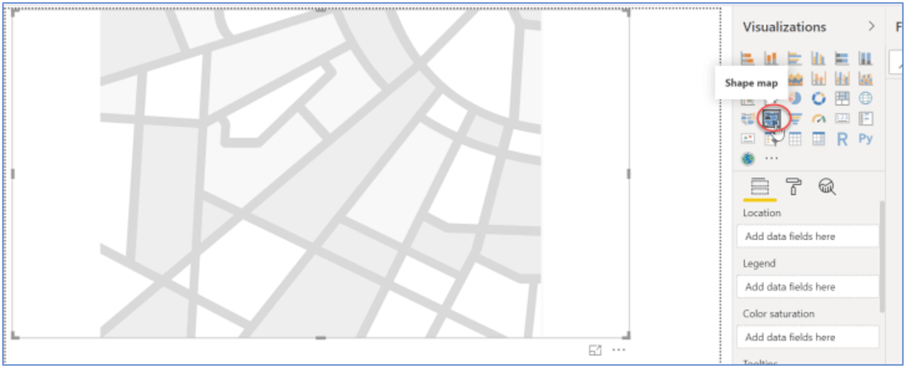Select the 100% stacked bar chart visual
This screenshot has height=367, width=905.
[842, 58]
